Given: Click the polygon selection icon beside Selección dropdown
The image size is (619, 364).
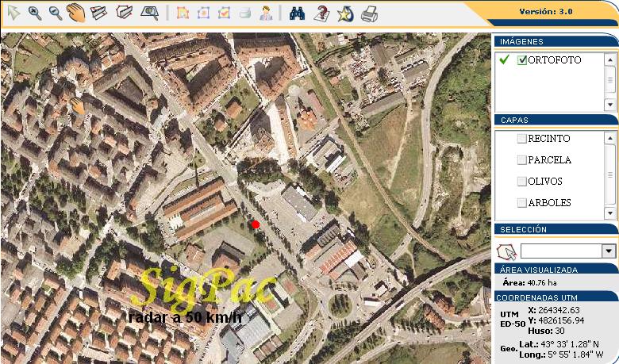Looking at the screenshot, I should coord(506,251).
